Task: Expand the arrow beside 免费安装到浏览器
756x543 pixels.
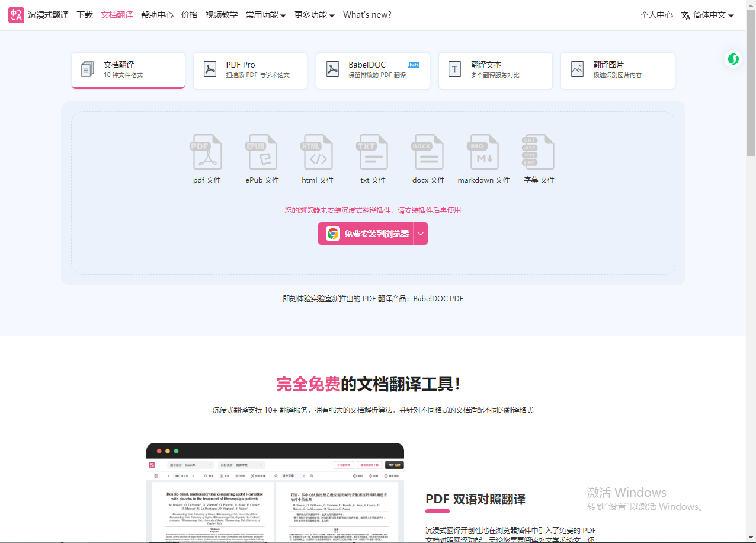Action: coord(421,234)
